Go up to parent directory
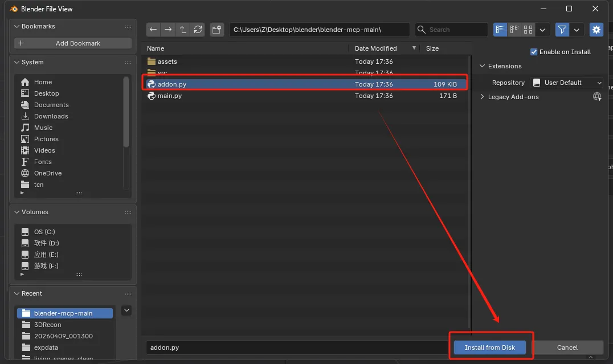The height and width of the screenshot is (364, 613). tap(183, 30)
